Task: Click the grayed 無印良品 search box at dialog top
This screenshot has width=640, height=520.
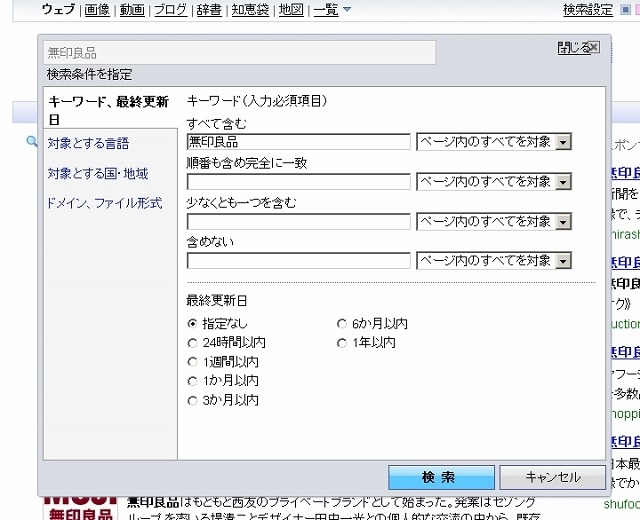Action: [x=240, y=53]
